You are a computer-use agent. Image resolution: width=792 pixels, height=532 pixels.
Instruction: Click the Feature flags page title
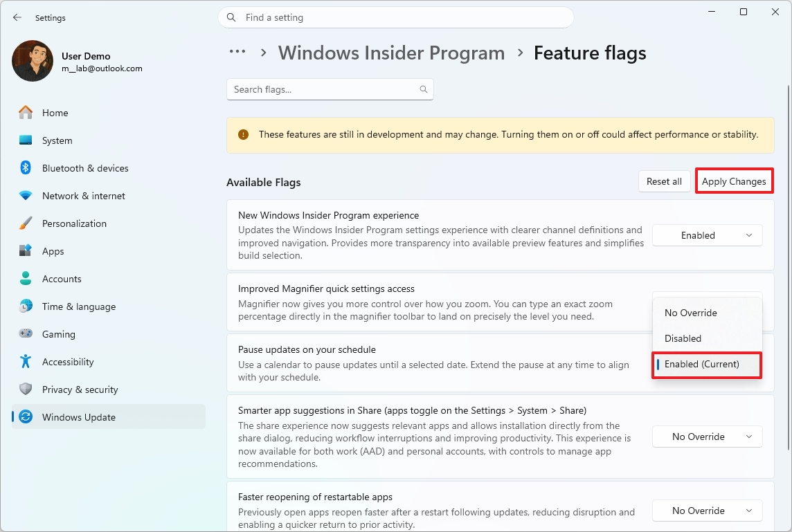point(590,53)
